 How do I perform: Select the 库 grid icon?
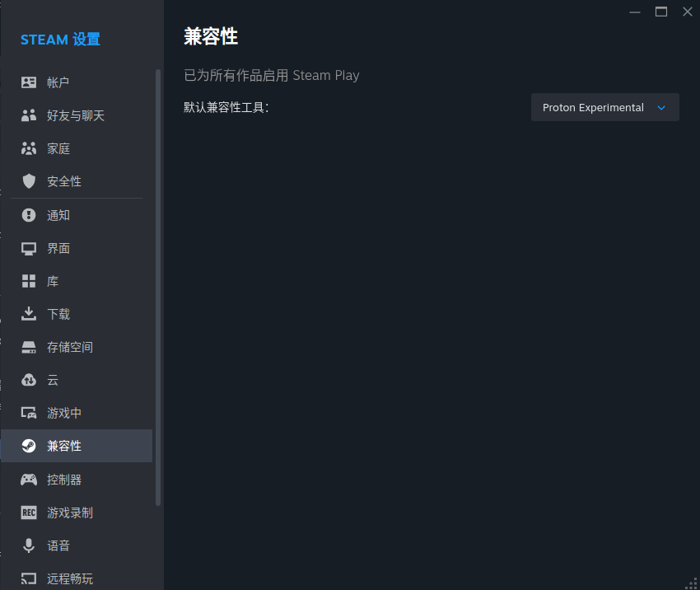[x=29, y=281]
